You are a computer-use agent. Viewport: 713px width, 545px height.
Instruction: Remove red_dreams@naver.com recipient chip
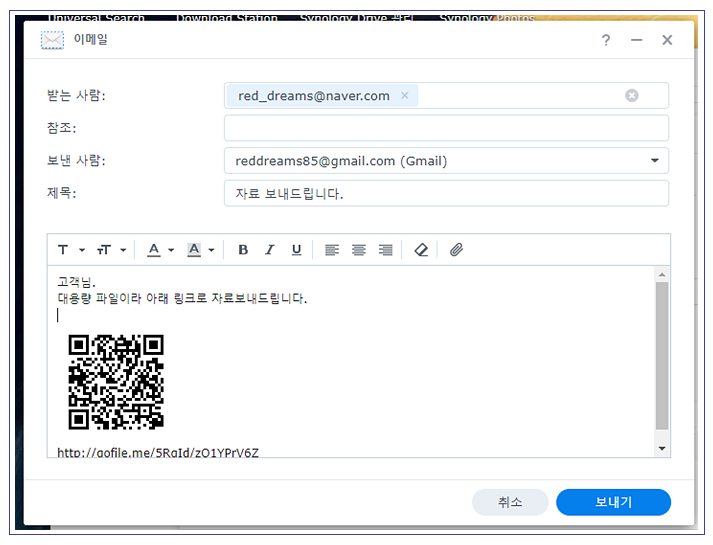(405, 95)
